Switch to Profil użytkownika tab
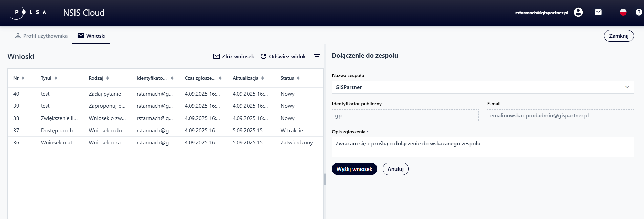 (x=41, y=36)
